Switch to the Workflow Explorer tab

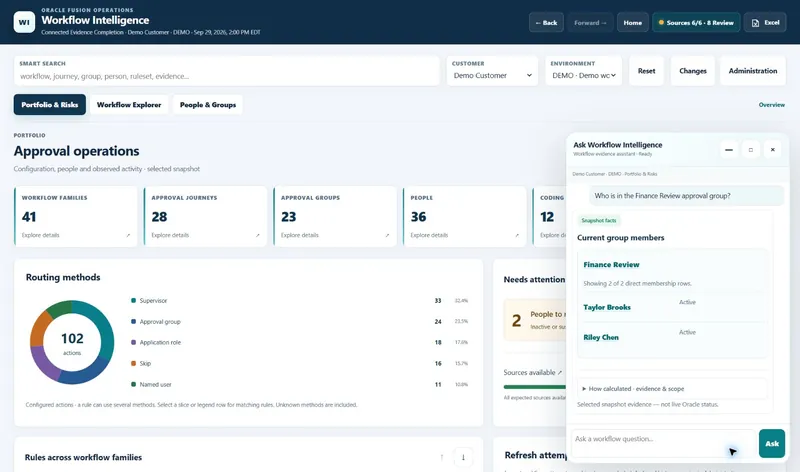click(x=129, y=105)
